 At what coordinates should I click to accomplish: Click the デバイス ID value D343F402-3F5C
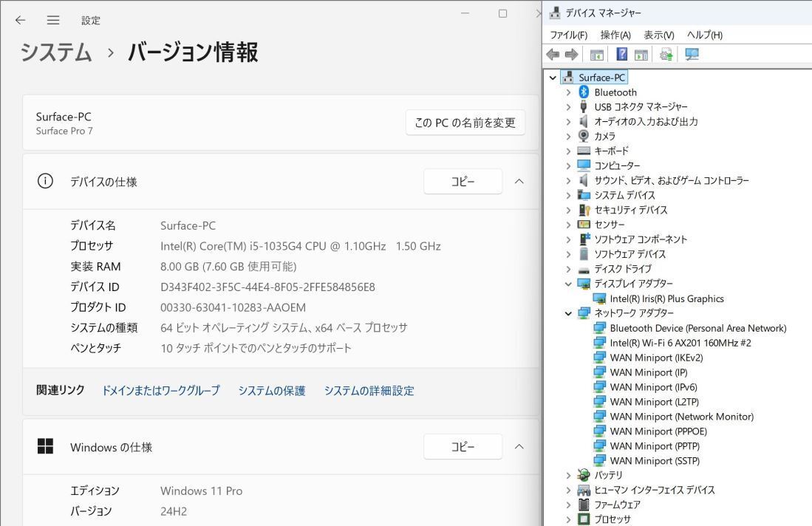coord(267,287)
